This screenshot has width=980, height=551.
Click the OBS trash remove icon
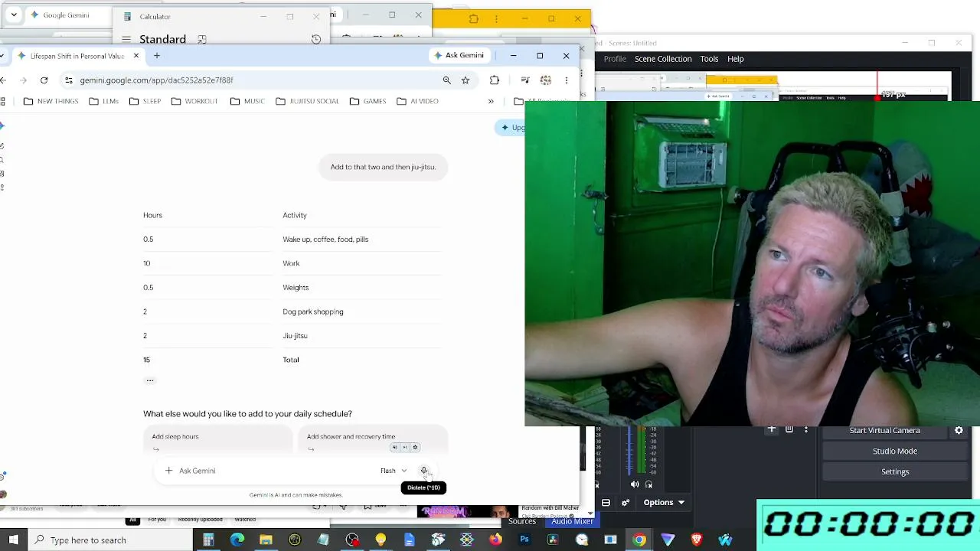pos(789,429)
